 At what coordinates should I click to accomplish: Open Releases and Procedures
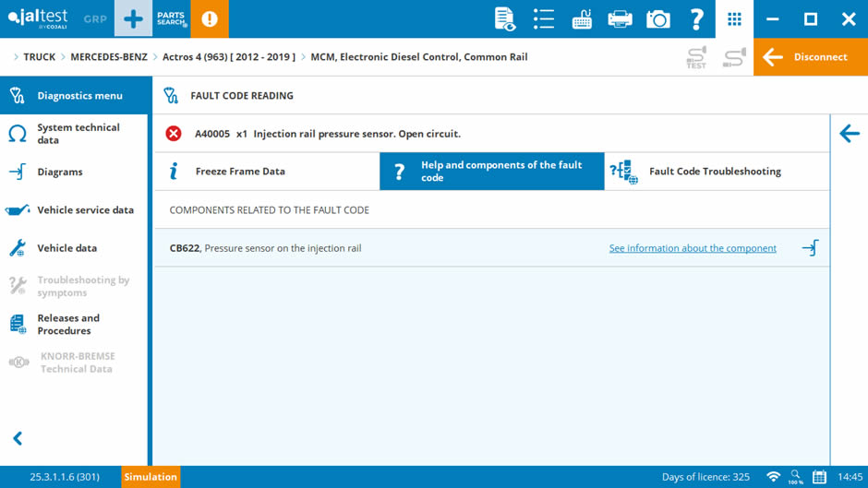pos(74,324)
